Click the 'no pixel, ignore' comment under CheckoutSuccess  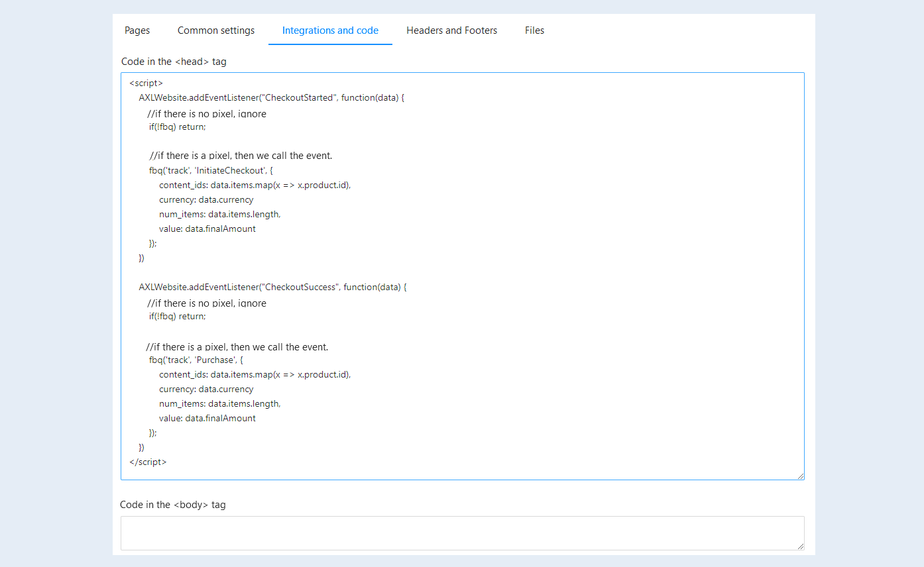click(x=207, y=303)
